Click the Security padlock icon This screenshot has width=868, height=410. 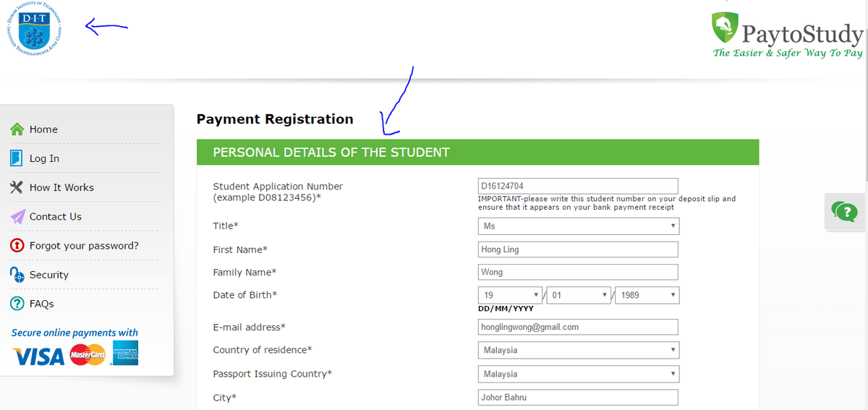tap(17, 275)
